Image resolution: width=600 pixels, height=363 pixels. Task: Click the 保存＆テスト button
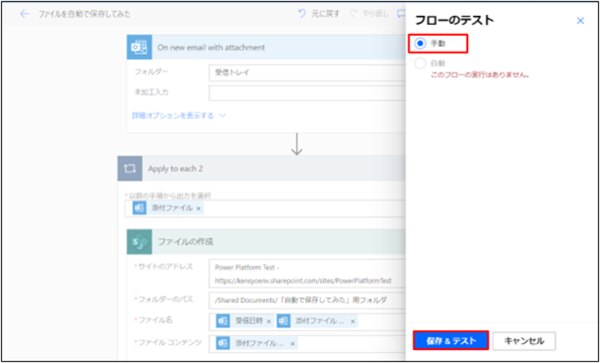451,341
